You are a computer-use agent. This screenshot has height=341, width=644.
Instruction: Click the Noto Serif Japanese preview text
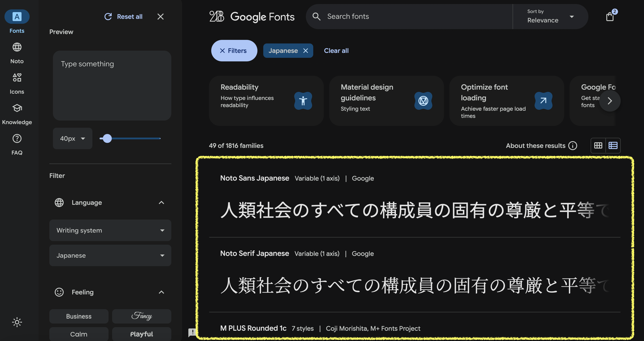415,285
